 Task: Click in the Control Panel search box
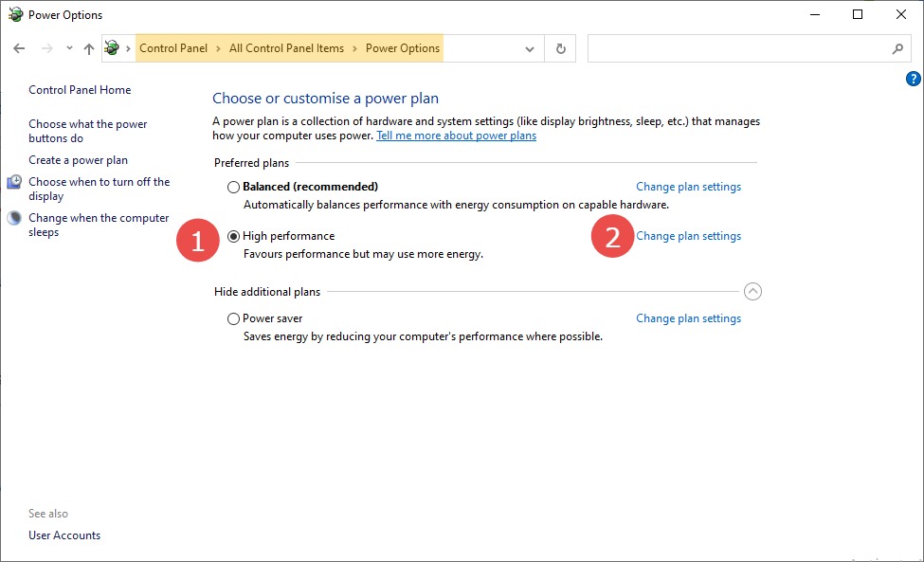[x=739, y=48]
